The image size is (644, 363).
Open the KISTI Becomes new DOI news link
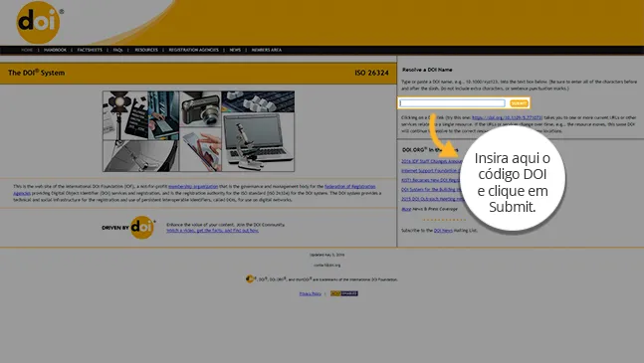430,180
